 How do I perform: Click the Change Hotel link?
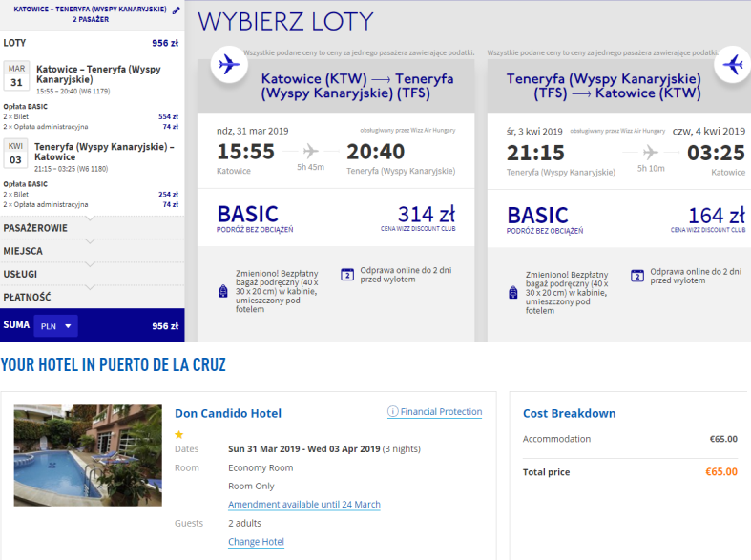point(257,541)
